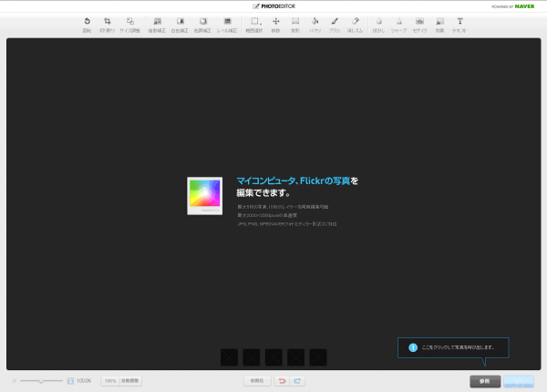Click the redo arrow button
547x392 pixels.
pyautogui.click(x=297, y=380)
